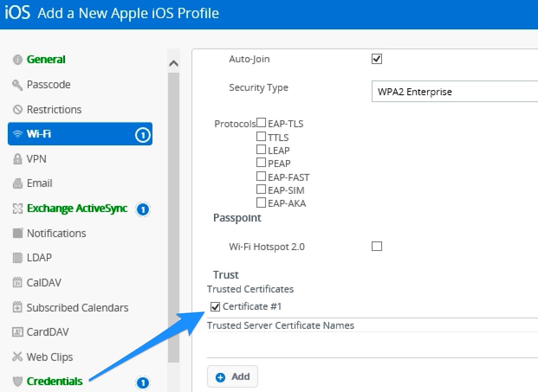This screenshot has height=392, width=538.
Task: Click the CalDAV calendar icon
Action: click(x=17, y=283)
